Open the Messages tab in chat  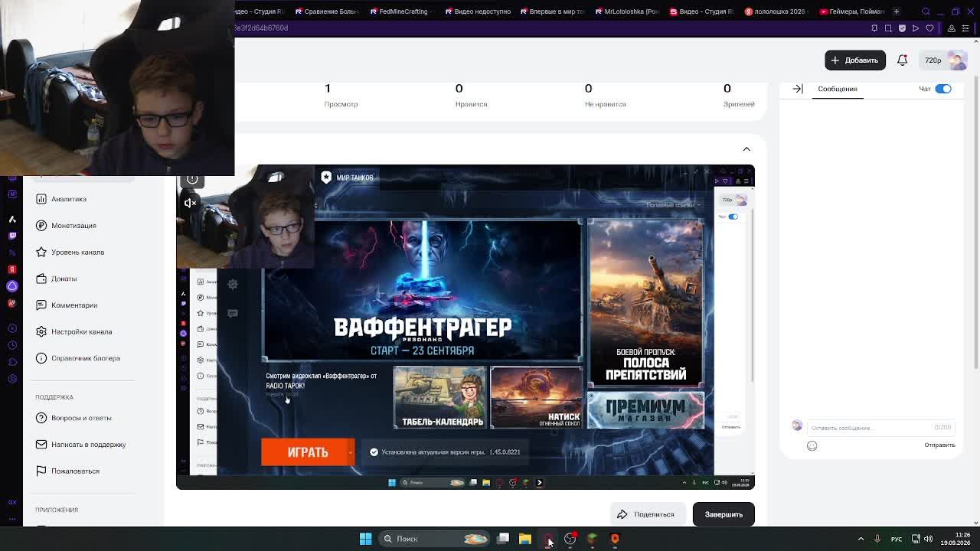coord(837,89)
